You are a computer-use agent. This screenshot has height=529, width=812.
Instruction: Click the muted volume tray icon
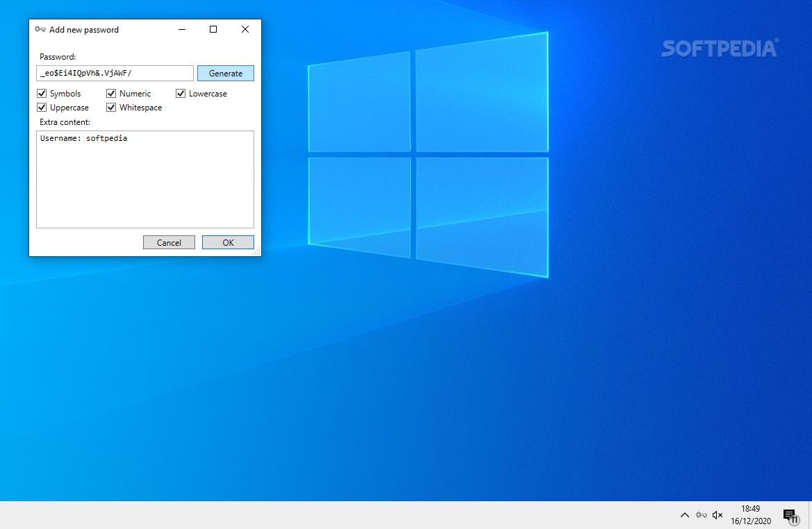tap(718, 515)
